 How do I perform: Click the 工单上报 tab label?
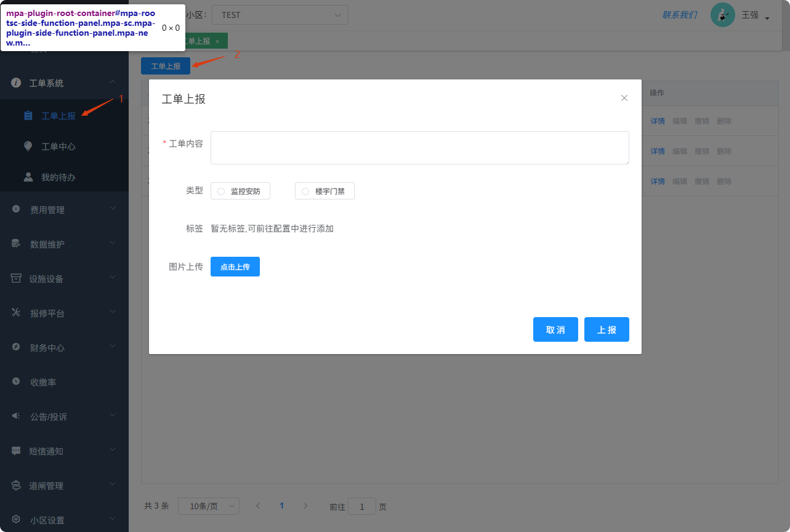click(202, 40)
